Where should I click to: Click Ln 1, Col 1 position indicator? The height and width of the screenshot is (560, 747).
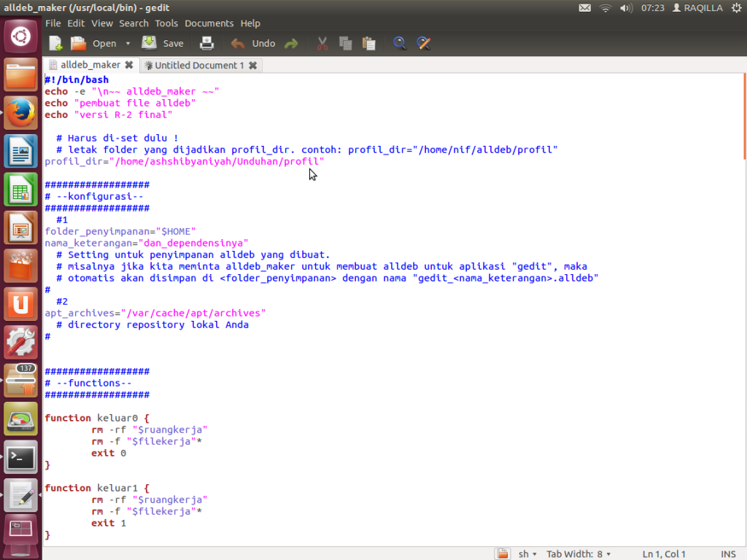click(664, 554)
